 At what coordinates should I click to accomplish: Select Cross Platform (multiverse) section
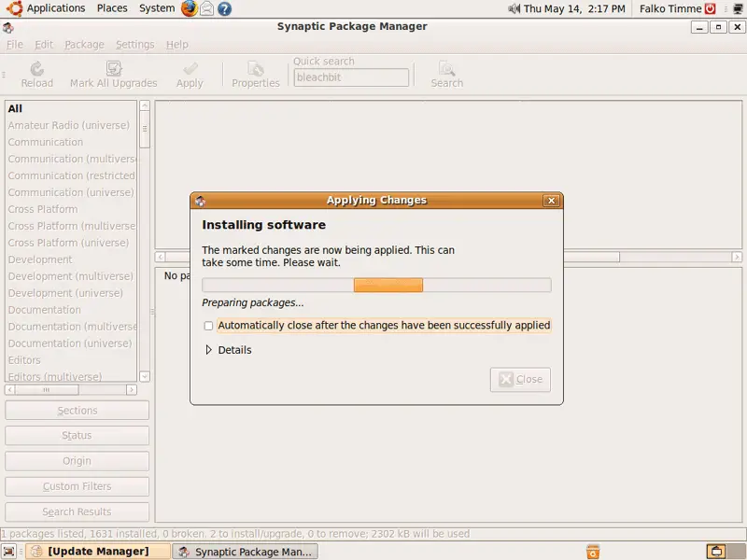(x=71, y=226)
